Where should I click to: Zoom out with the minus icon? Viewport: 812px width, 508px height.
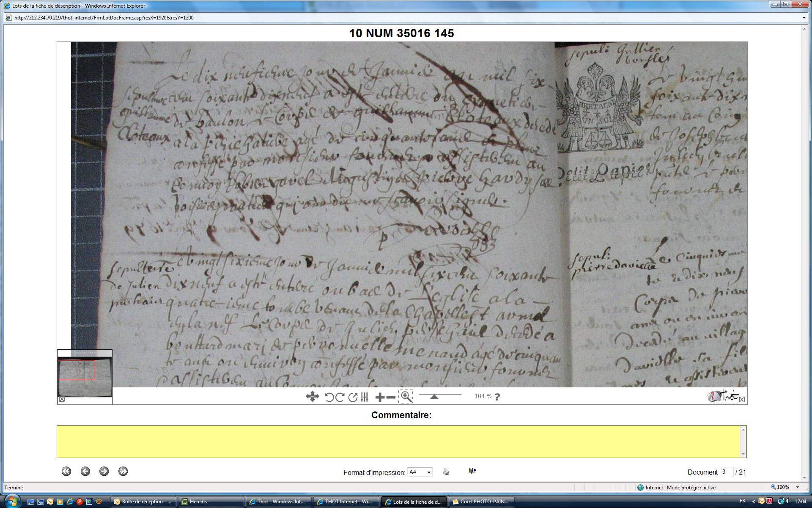(x=391, y=397)
